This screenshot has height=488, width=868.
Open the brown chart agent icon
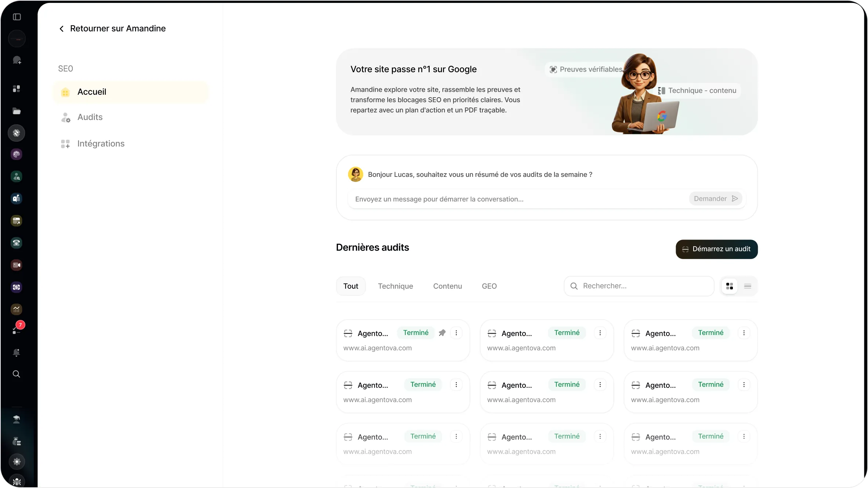[x=17, y=309]
